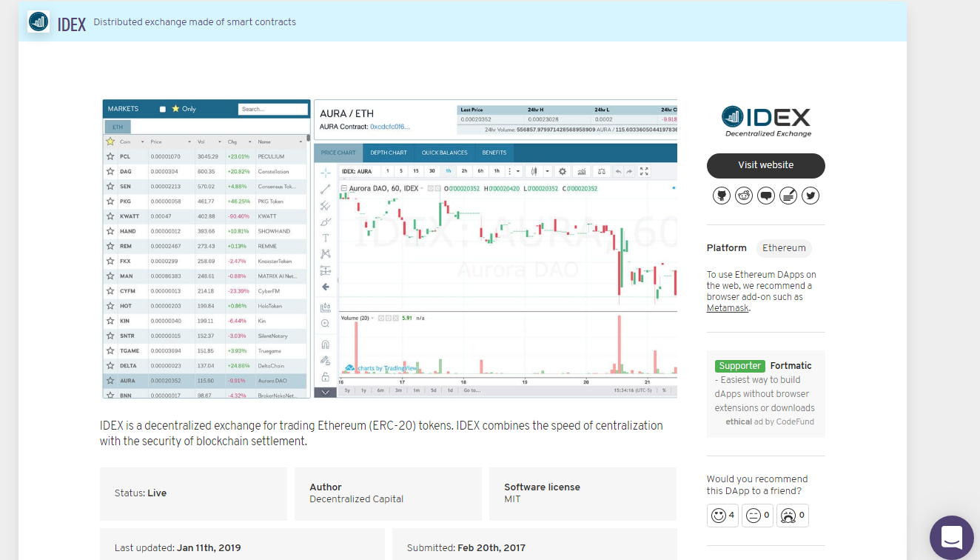Toggle the favorite star for AURA

pyautogui.click(x=110, y=381)
